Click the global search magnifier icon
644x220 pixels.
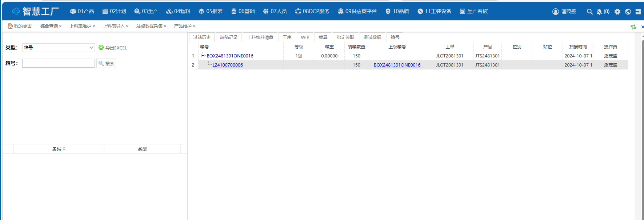pyautogui.click(x=589, y=12)
